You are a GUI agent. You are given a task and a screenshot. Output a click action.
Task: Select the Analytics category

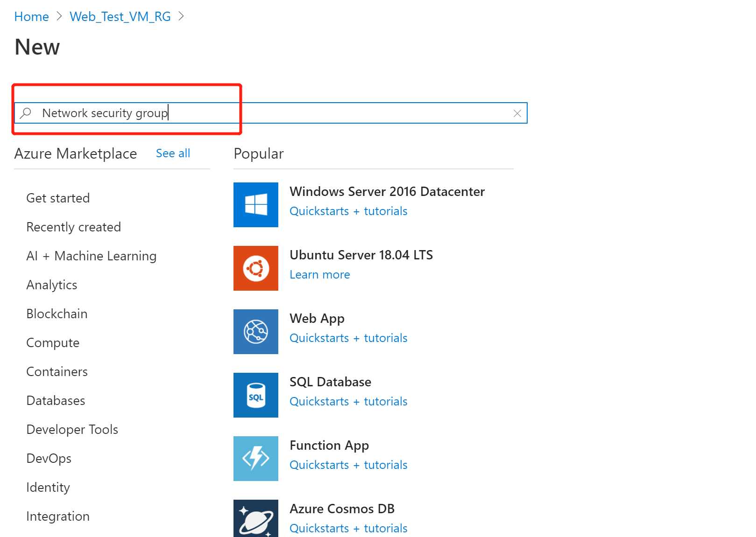click(x=52, y=285)
